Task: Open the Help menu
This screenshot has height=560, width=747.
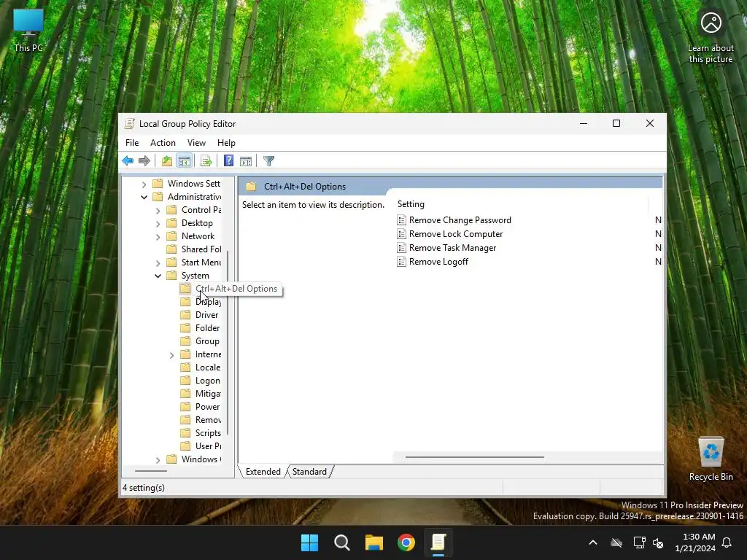Action: 226,143
